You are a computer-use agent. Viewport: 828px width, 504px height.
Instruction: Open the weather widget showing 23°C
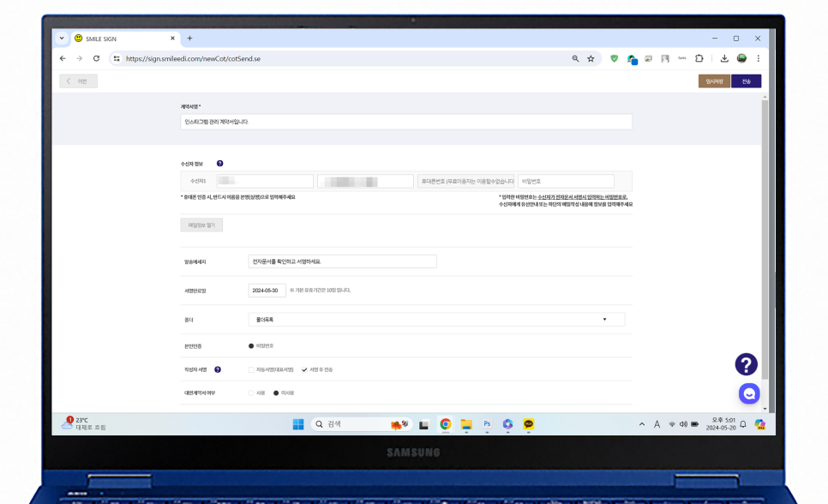pyautogui.click(x=84, y=423)
